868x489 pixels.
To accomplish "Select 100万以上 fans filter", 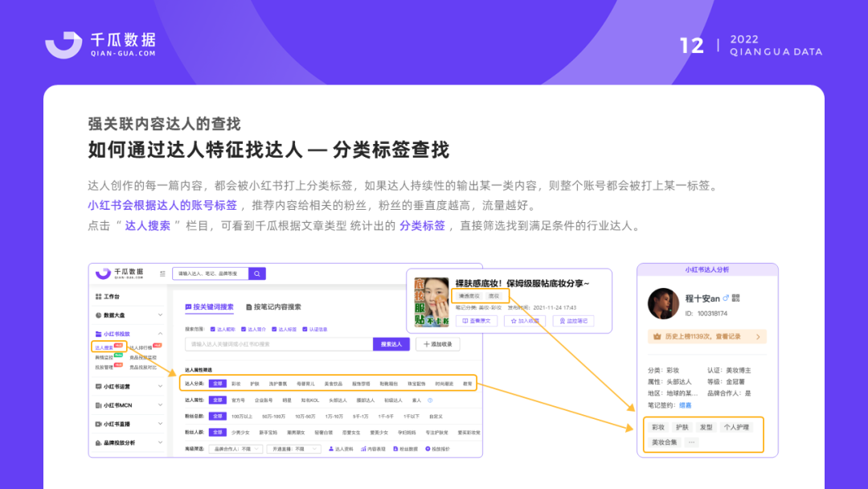I will coord(242,417).
